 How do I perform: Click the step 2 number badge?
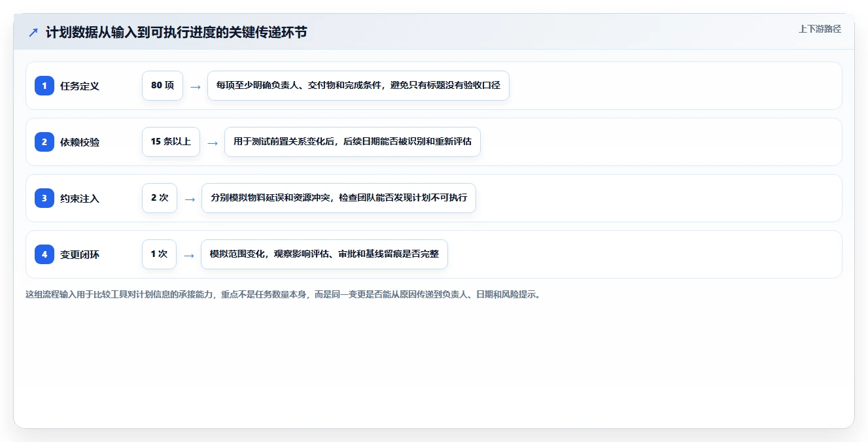click(44, 142)
